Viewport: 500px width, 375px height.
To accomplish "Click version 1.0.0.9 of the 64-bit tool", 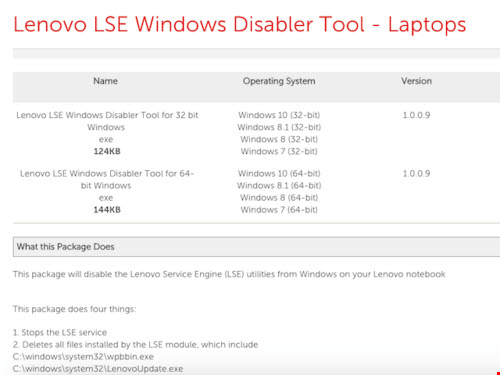I will (416, 174).
